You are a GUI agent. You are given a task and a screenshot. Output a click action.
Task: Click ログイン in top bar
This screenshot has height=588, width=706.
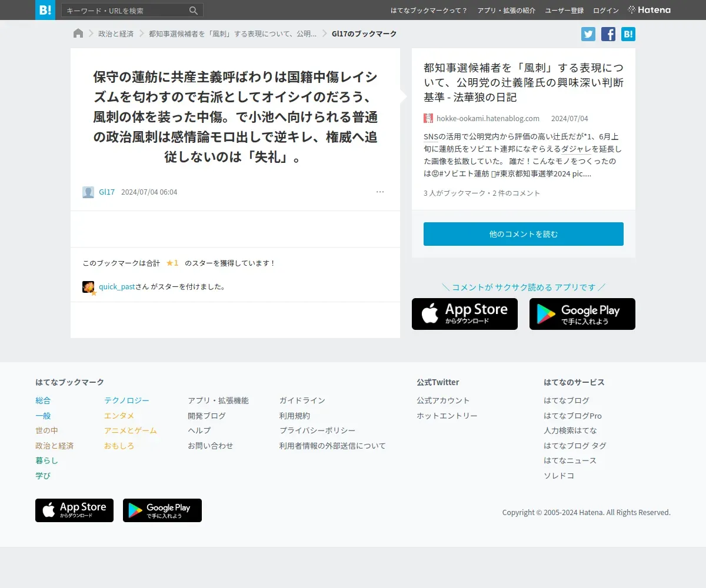tap(606, 11)
